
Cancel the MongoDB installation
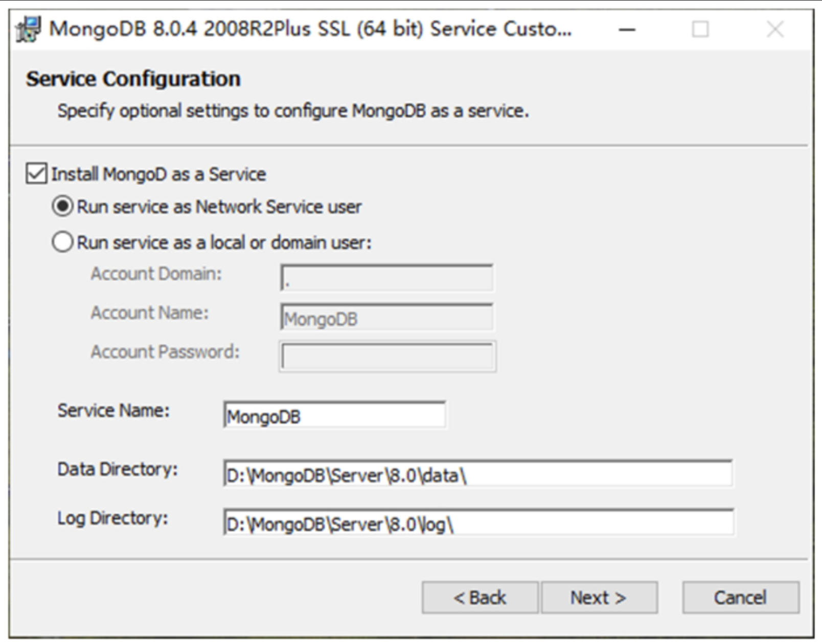click(x=741, y=597)
